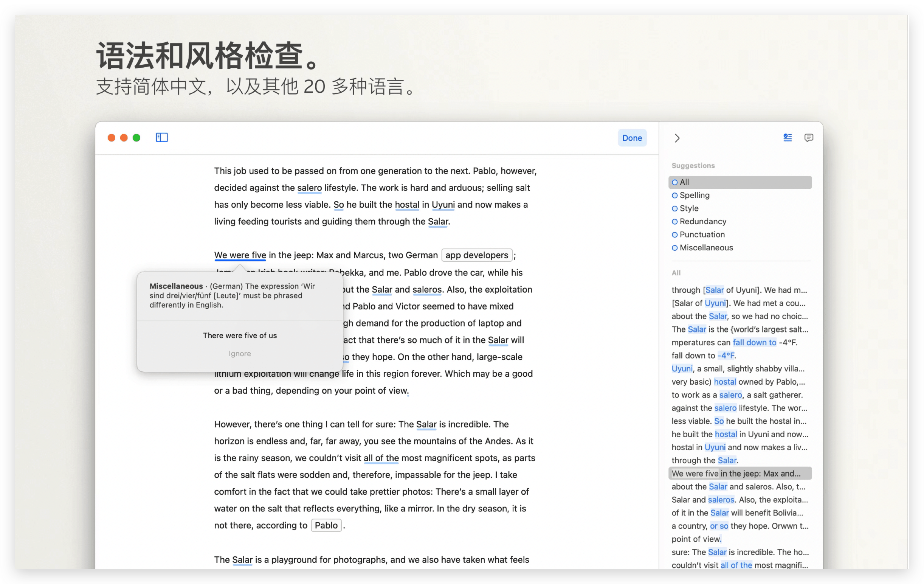Click underlined 'all of the' in text
The image size is (924, 584).
pos(381,458)
